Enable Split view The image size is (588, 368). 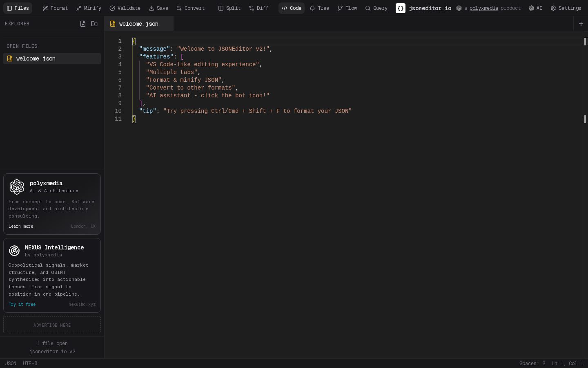coord(229,8)
